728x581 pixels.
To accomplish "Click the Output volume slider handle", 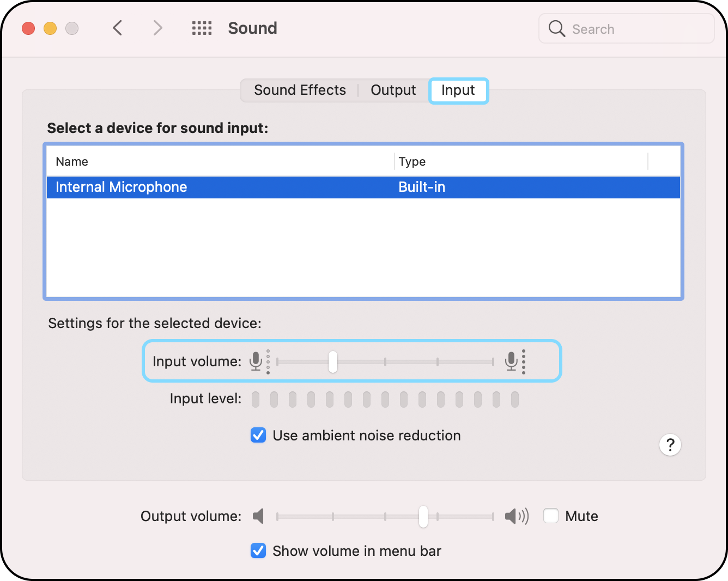I will pos(423,517).
